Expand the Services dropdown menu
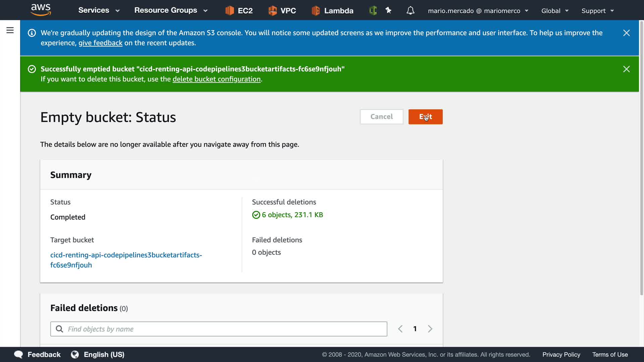 (99, 10)
